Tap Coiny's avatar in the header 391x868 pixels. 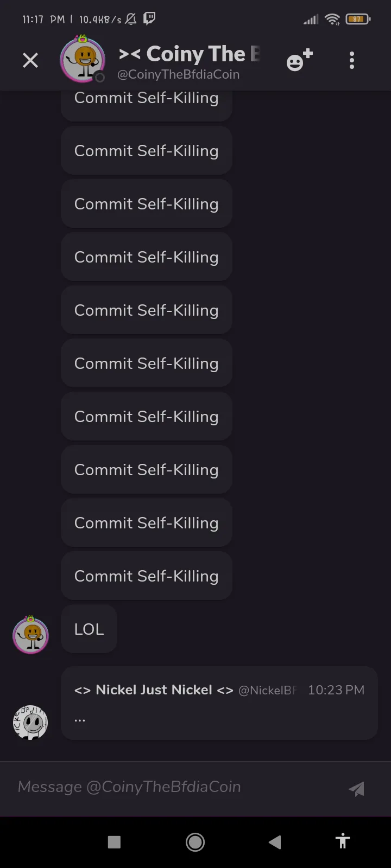click(83, 60)
